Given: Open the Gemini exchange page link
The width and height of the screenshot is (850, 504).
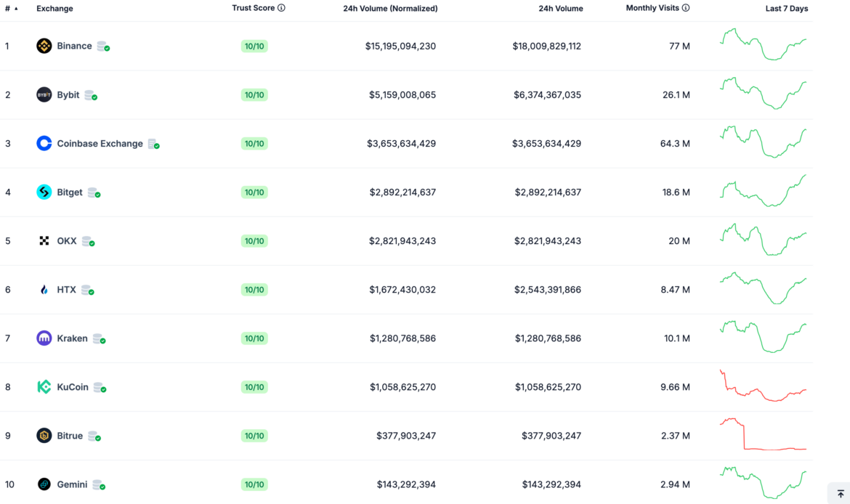Looking at the screenshot, I should tap(72, 484).
